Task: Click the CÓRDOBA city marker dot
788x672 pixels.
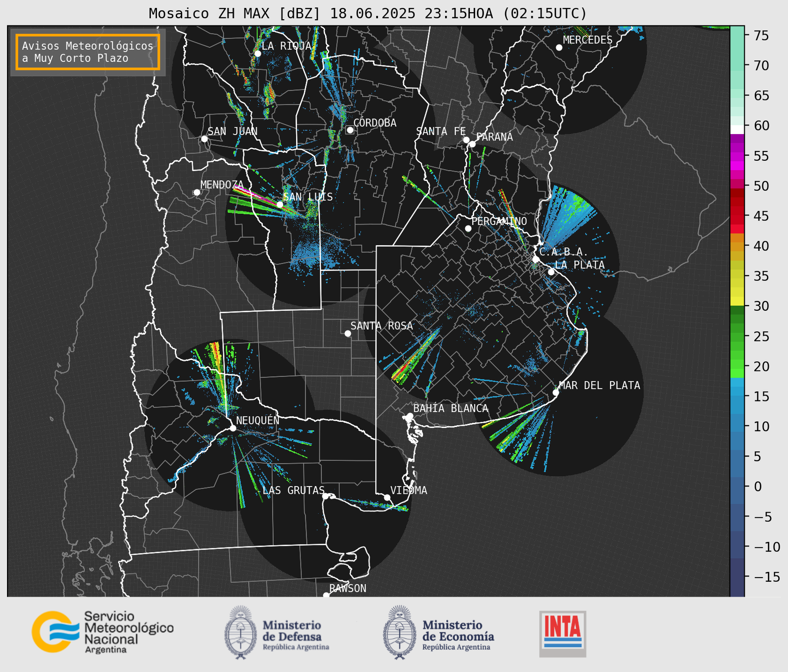Action: point(350,130)
